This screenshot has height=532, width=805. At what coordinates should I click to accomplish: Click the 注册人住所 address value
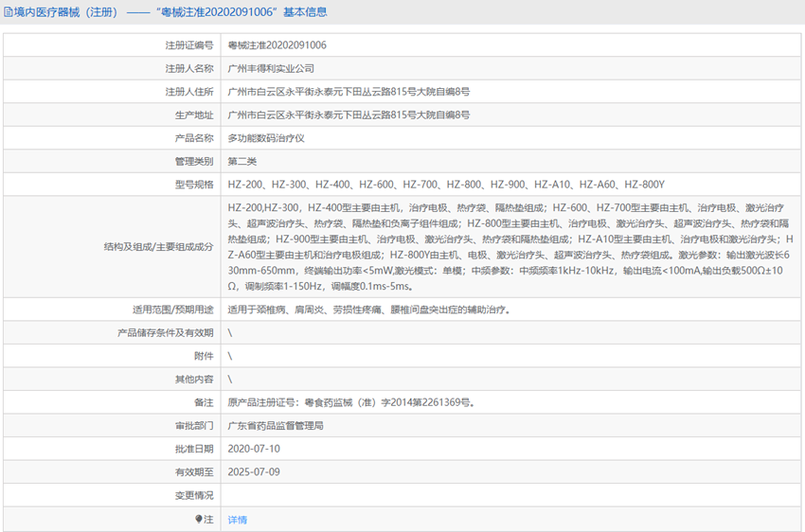click(349, 92)
